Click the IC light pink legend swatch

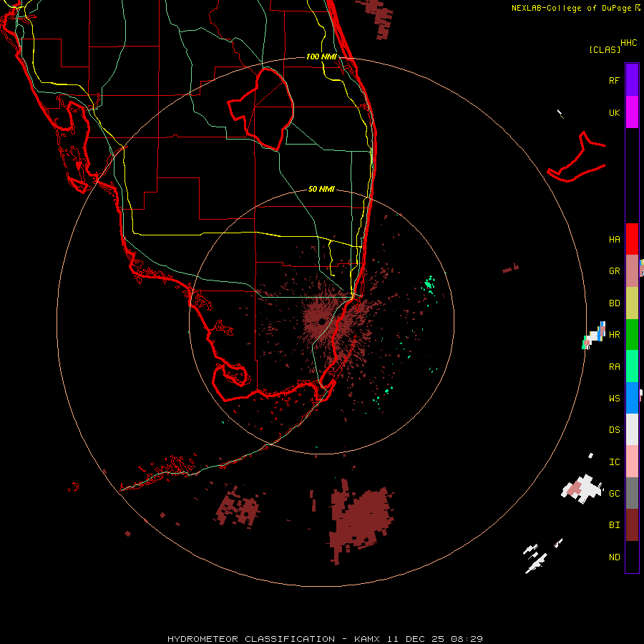point(632,462)
